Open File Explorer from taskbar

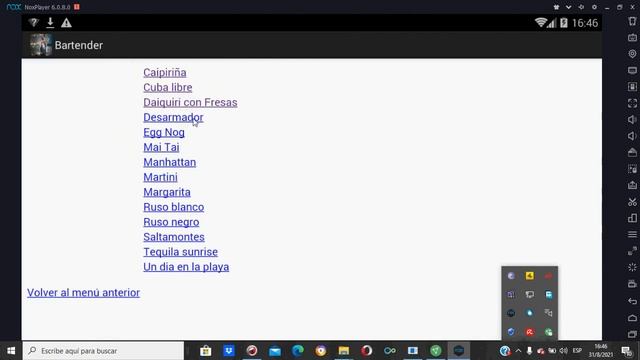(344, 351)
